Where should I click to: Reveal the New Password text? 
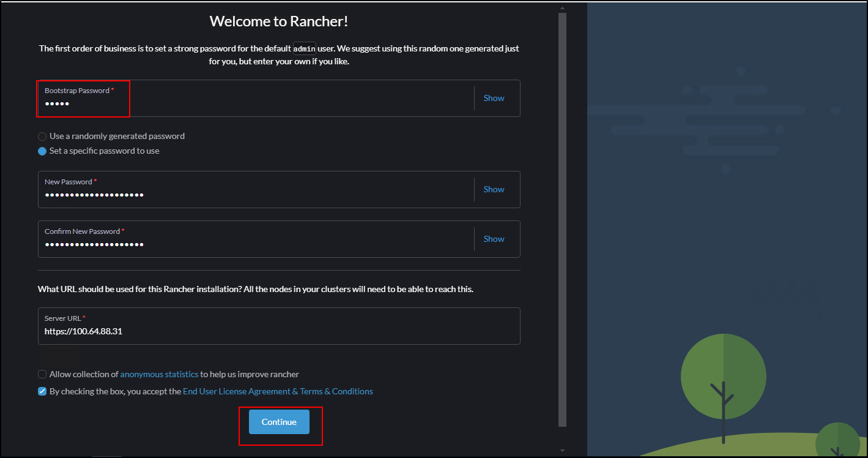pos(494,189)
